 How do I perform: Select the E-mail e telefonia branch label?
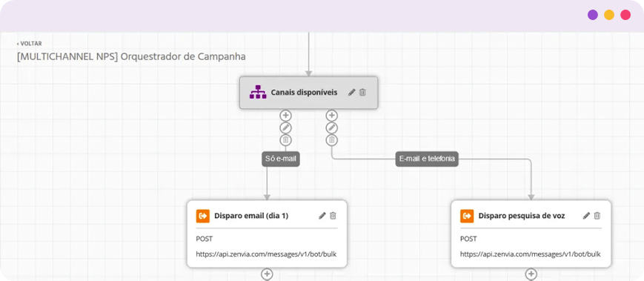(427, 159)
